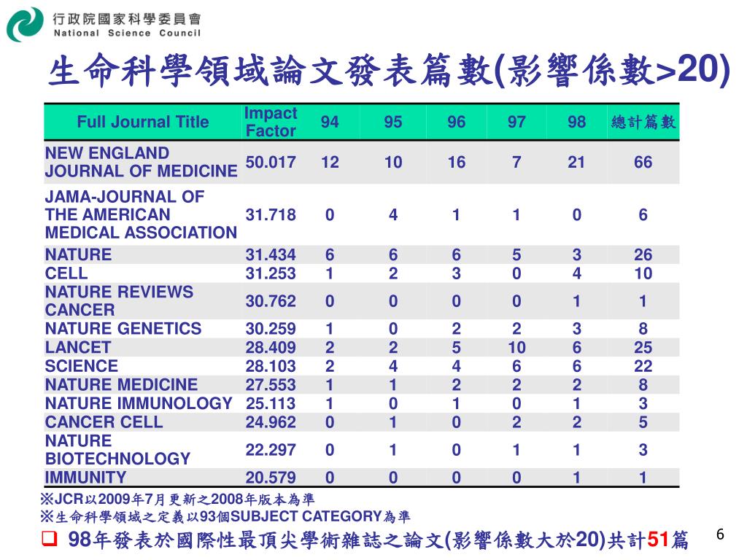
Task: Click the '95' year column header
Action: coord(393,122)
